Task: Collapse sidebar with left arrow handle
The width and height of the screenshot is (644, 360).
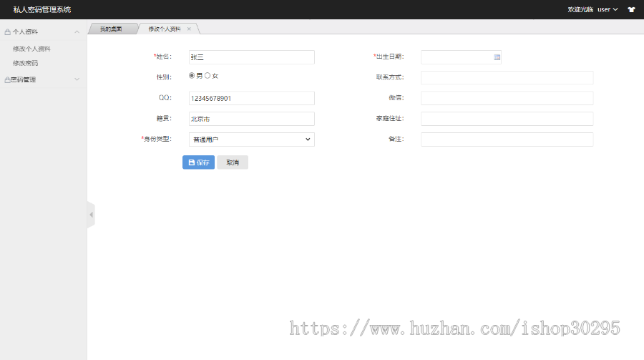Action: tap(91, 215)
